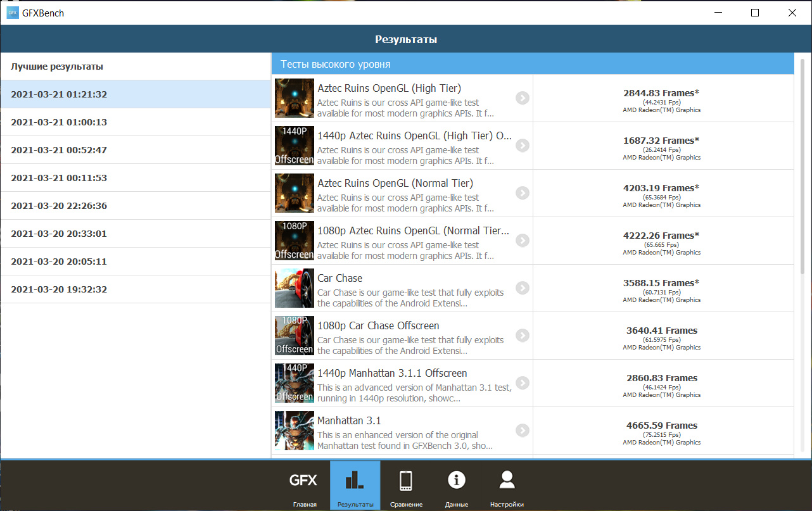
Task: Open the Настройки settings tab
Action: [507, 486]
